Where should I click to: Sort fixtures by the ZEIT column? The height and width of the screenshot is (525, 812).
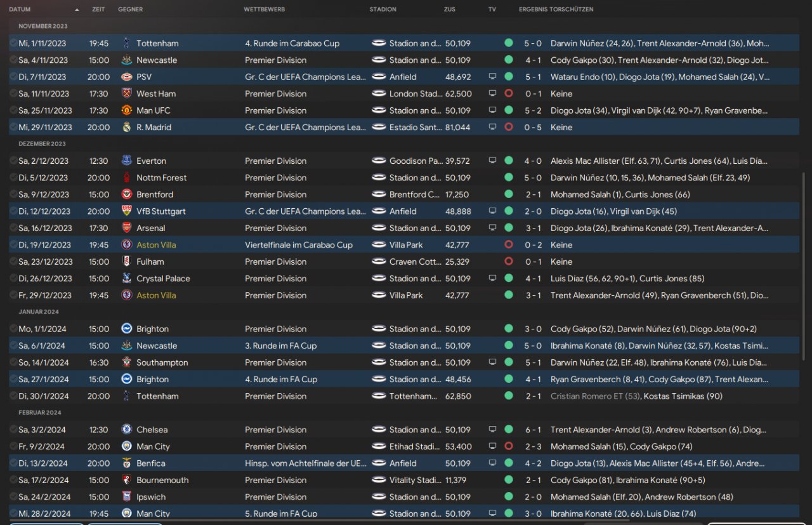click(98, 10)
